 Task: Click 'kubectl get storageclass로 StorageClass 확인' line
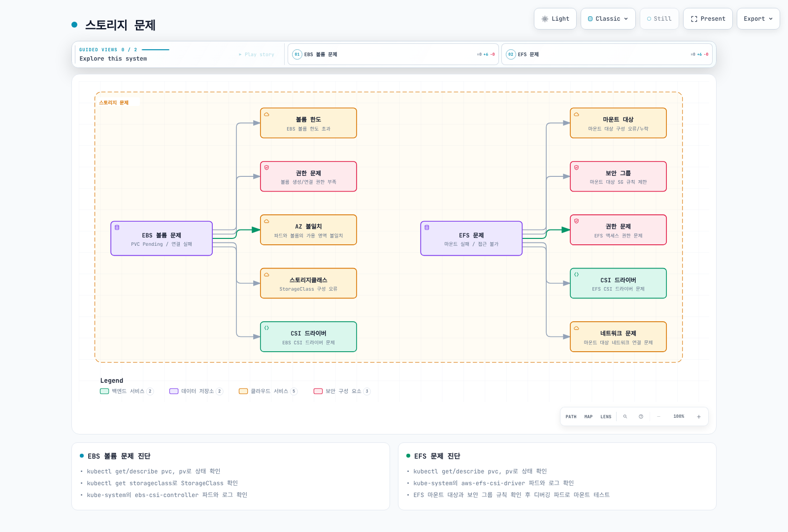click(163, 483)
